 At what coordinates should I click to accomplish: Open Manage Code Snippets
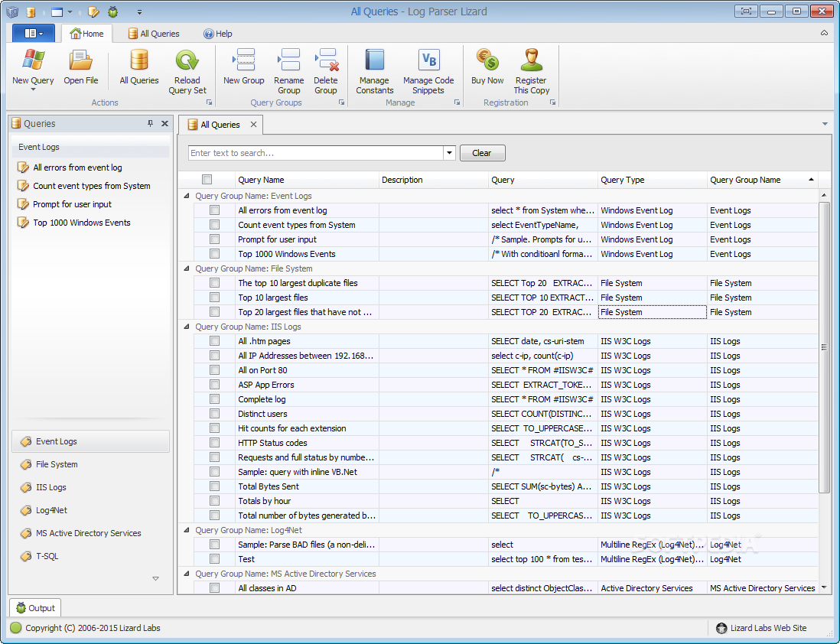coord(428,72)
